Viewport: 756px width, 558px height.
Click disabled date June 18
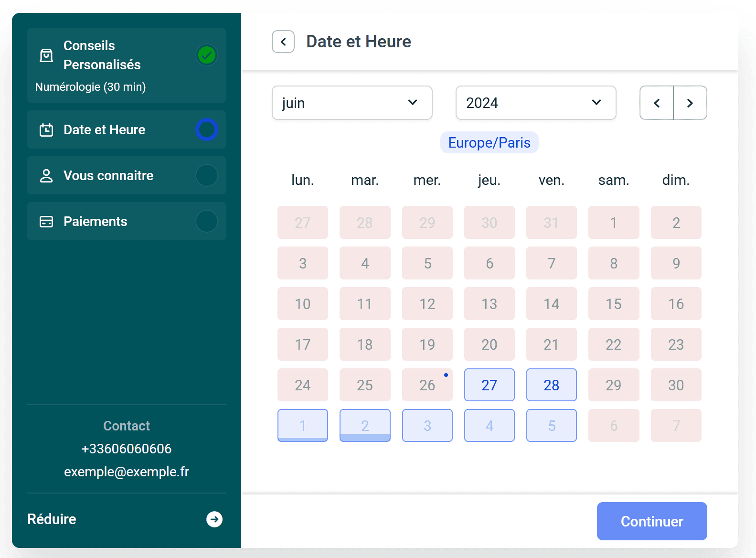365,344
